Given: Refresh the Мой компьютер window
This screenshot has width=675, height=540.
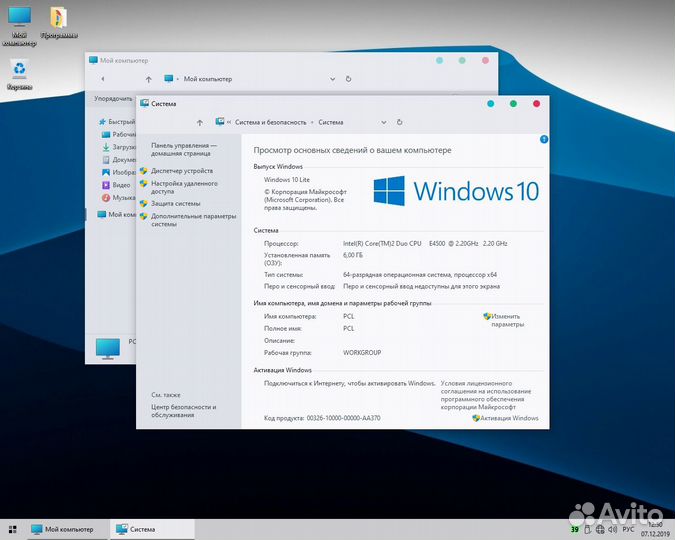Looking at the screenshot, I should coord(348,79).
